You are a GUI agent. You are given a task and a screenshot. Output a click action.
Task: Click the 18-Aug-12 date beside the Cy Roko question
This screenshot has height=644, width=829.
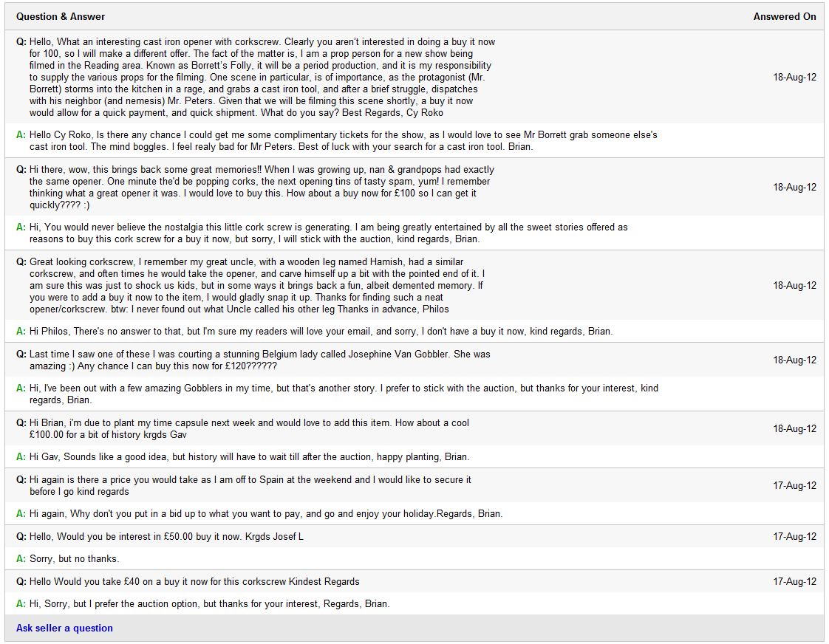(794, 77)
